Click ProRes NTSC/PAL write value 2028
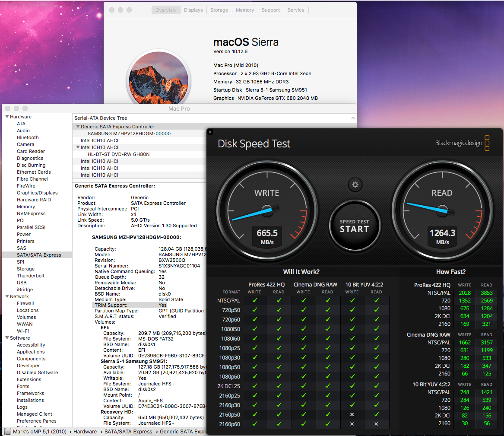 point(464,293)
